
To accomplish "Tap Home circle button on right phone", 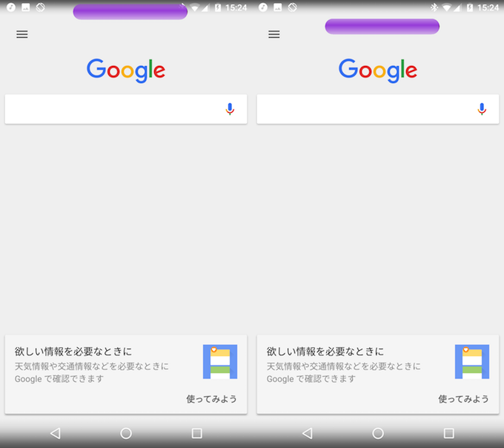I will pos(378,433).
